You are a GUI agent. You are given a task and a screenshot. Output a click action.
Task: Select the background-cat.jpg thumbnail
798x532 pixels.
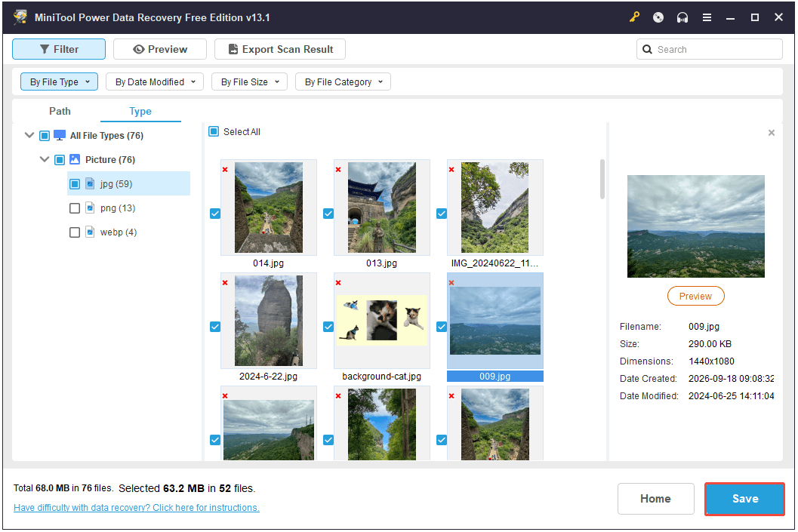click(x=382, y=321)
